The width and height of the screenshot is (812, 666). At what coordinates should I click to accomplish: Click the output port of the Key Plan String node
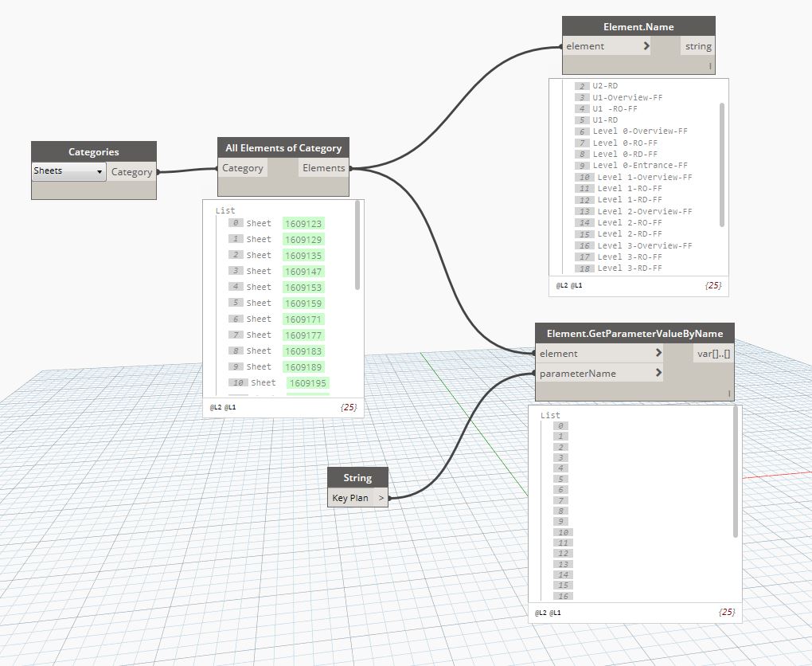381,497
